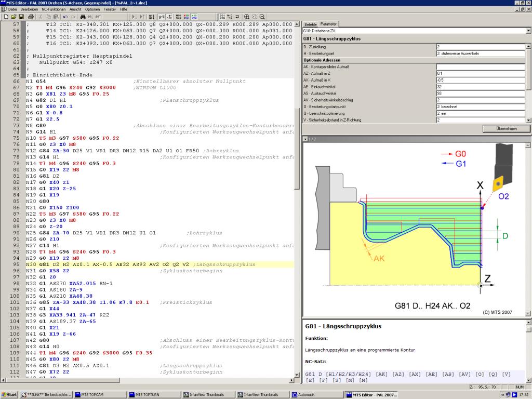The image size is (532, 399).
Task: Click the word wrap arrow icon
Action: pos(237,17)
